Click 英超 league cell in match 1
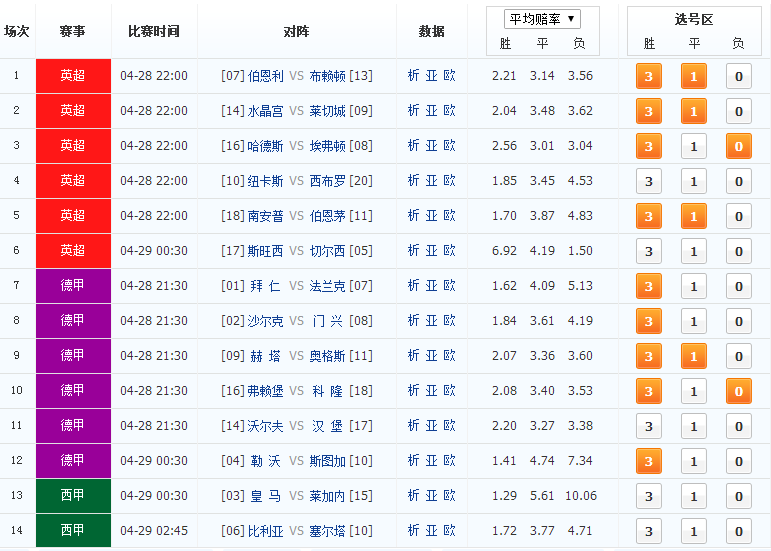This screenshot has height=551, width=771. 73,76
